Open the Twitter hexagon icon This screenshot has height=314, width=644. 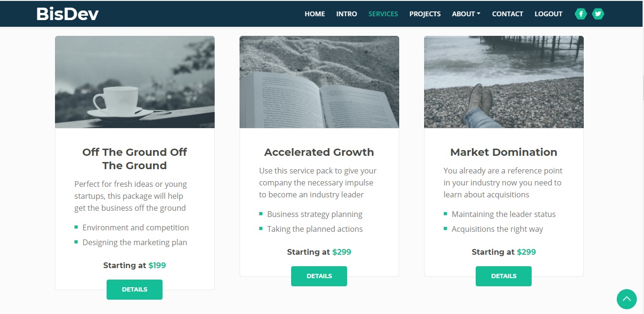point(598,14)
